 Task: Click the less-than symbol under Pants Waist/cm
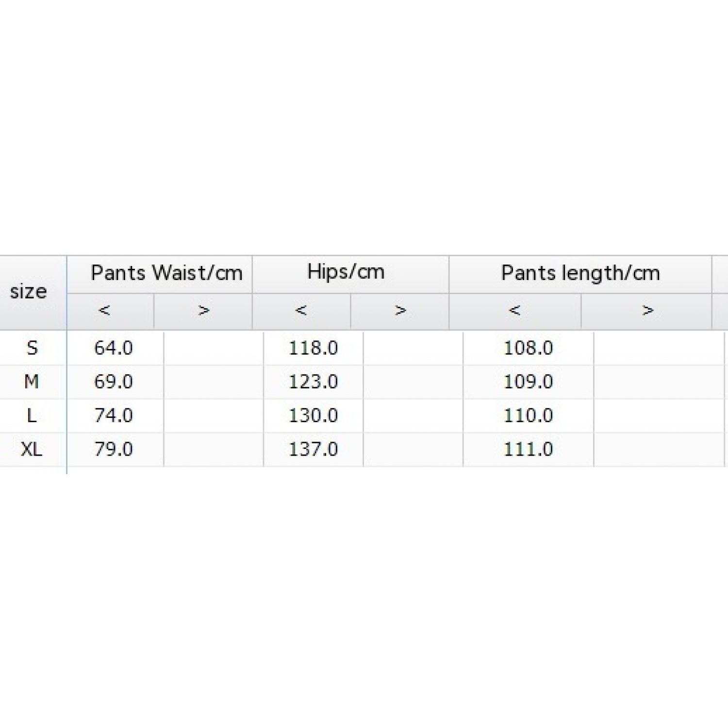pos(104,310)
